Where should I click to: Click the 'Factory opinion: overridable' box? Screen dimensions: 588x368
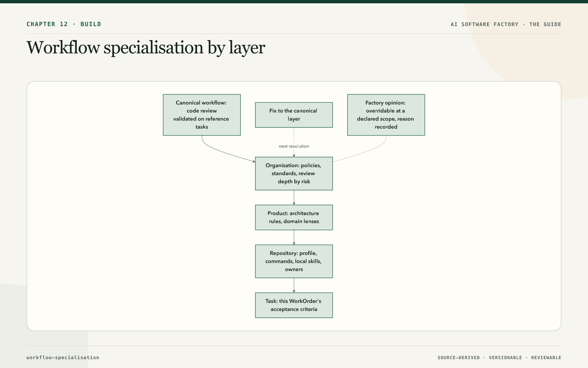coord(386,115)
